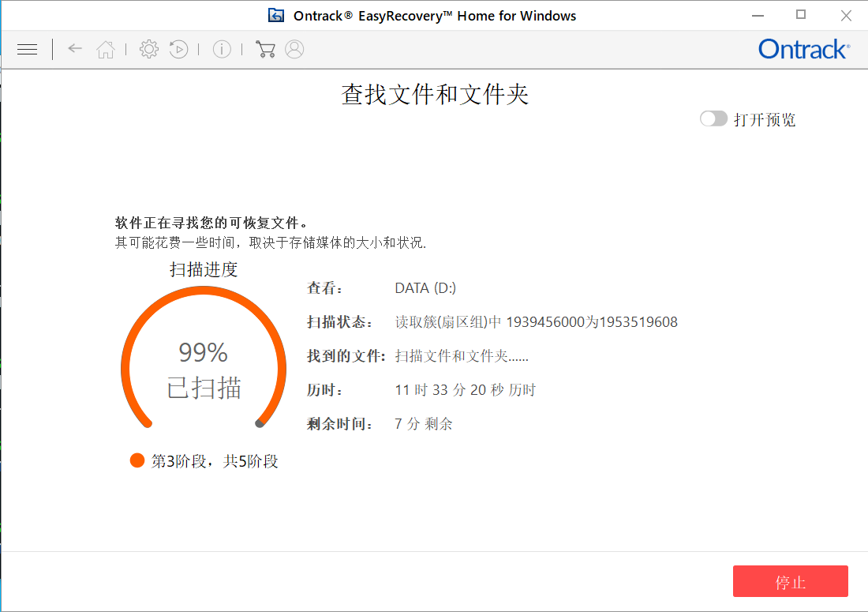Click the 软件正在寻找您的可恢复文件 message
This screenshot has height=612, width=868.
(211, 223)
